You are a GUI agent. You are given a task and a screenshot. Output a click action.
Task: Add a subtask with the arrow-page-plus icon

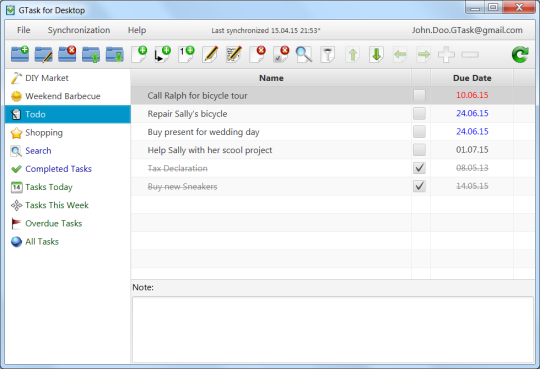[x=163, y=54]
